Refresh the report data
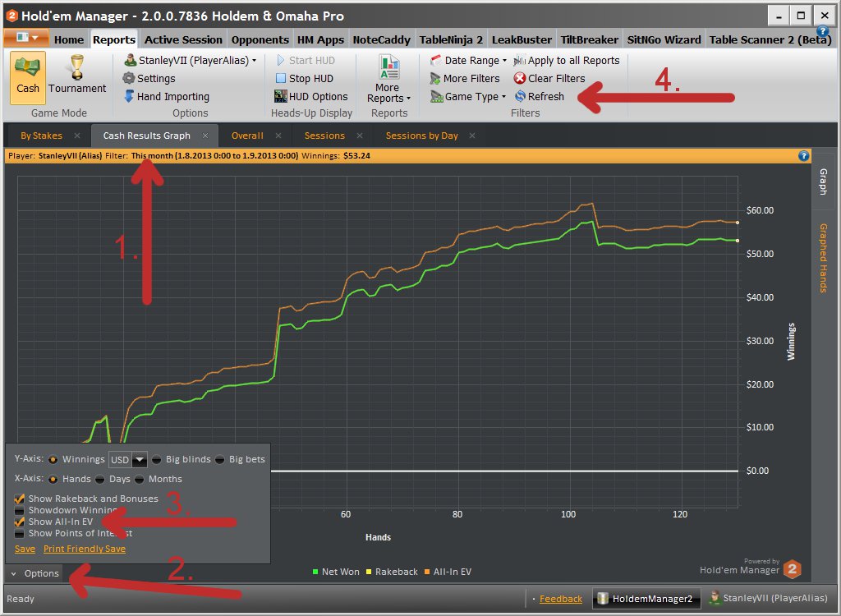This screenshot has width=841, height=616. 539,97
